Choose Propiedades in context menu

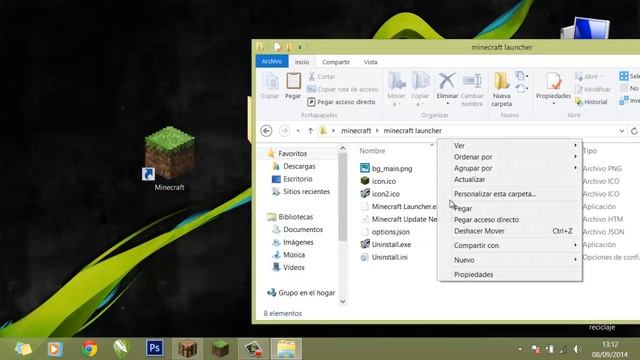[509, 274]
